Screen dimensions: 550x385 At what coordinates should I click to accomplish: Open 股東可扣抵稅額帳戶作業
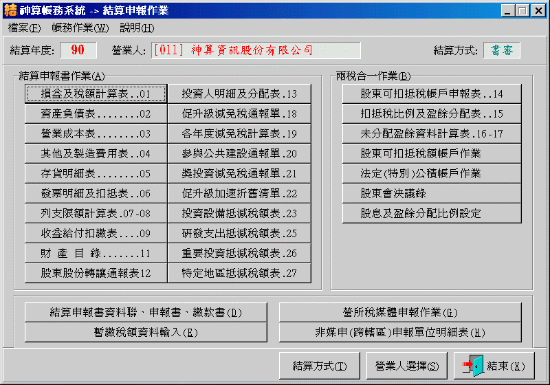432,154
